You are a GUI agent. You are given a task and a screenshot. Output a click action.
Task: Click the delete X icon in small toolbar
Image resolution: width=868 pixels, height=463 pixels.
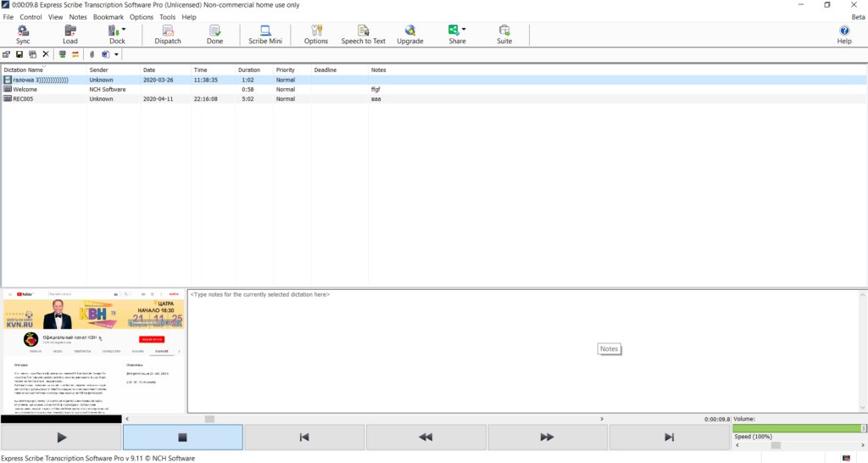[46, 54]
